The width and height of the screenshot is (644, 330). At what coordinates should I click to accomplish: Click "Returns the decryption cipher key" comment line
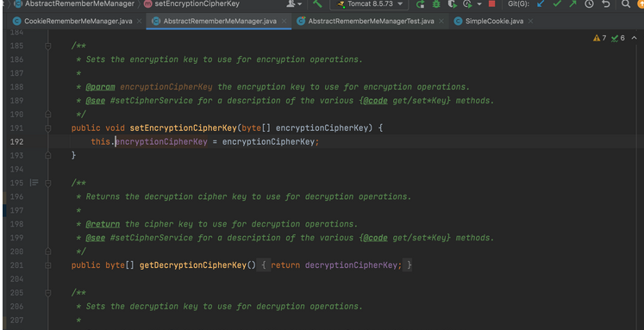[x=244, y=196]
